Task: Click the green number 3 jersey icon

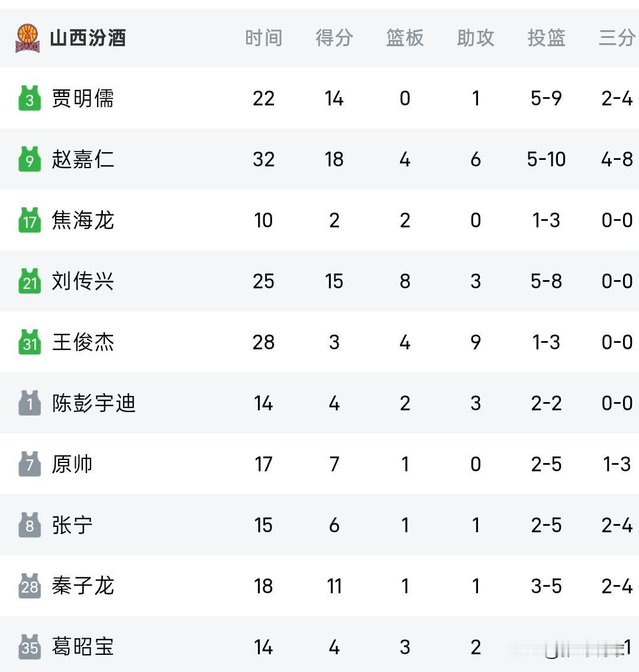Action: [x=30, y=98]
